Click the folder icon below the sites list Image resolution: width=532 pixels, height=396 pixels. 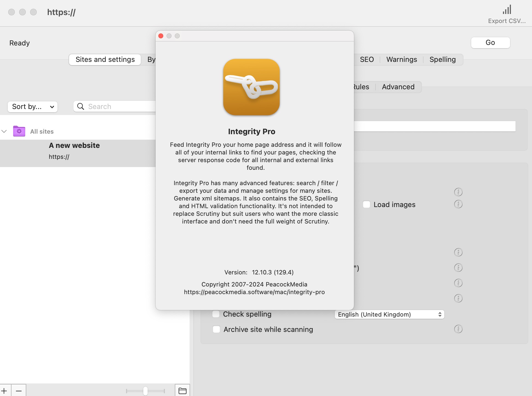(182, 391)
